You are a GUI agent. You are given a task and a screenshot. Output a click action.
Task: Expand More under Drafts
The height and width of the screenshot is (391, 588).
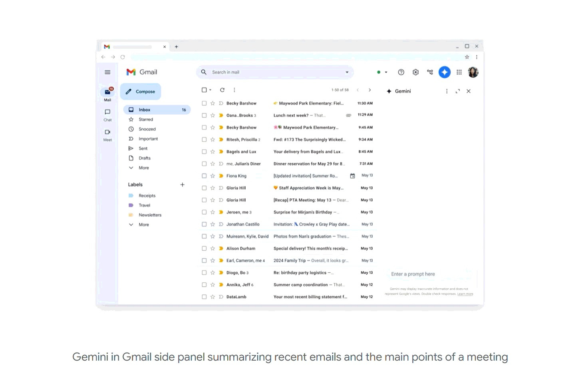pos(143,168)
